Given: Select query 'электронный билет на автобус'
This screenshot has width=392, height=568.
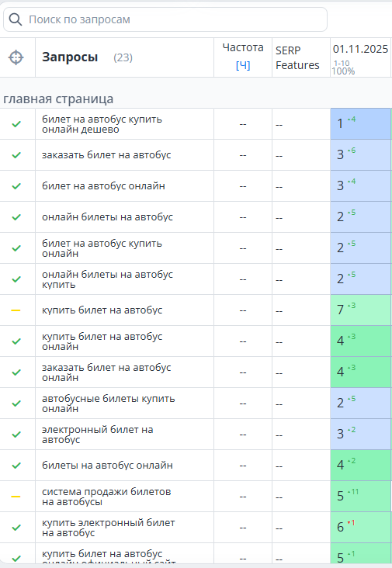Looking at the screenshot, I should point(98,435).
